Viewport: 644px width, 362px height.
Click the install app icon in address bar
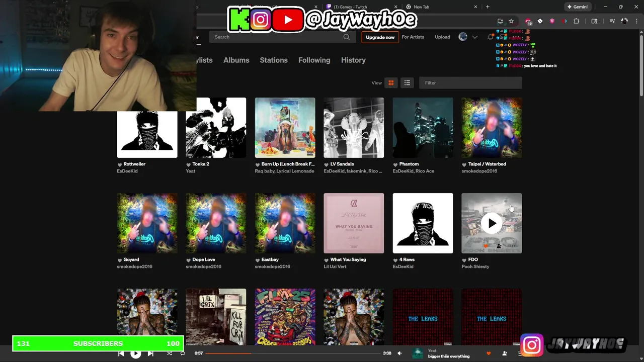[x=500, y=21]
